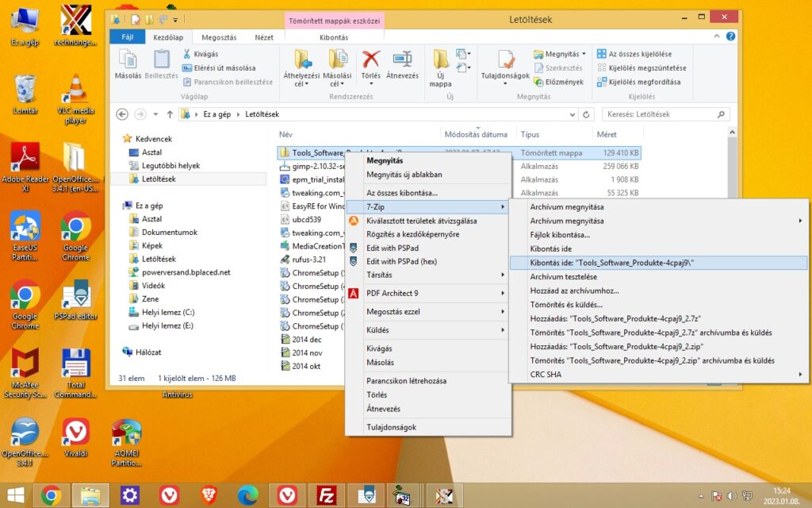This screenshot has height=508, width=812.
Task: Open the Fájl ribbon tab
Action: pyautogui.click(x=128, y=37)
